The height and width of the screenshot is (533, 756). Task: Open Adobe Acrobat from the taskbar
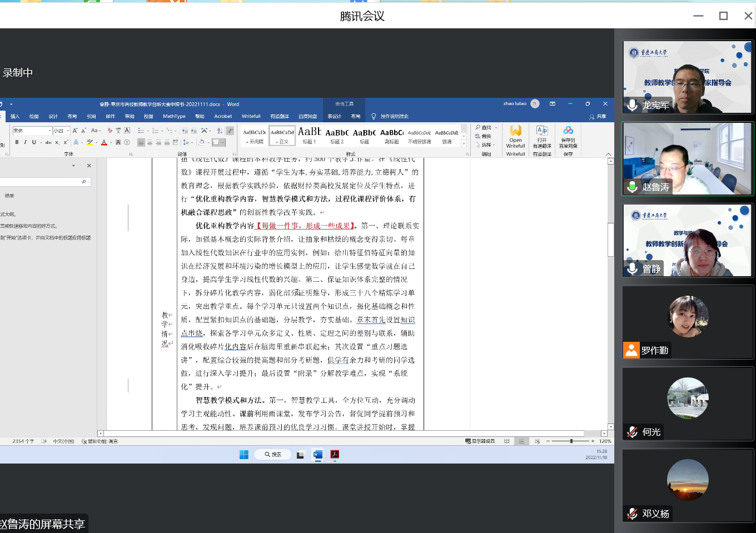pyautogui.click(x=335, y=455)
